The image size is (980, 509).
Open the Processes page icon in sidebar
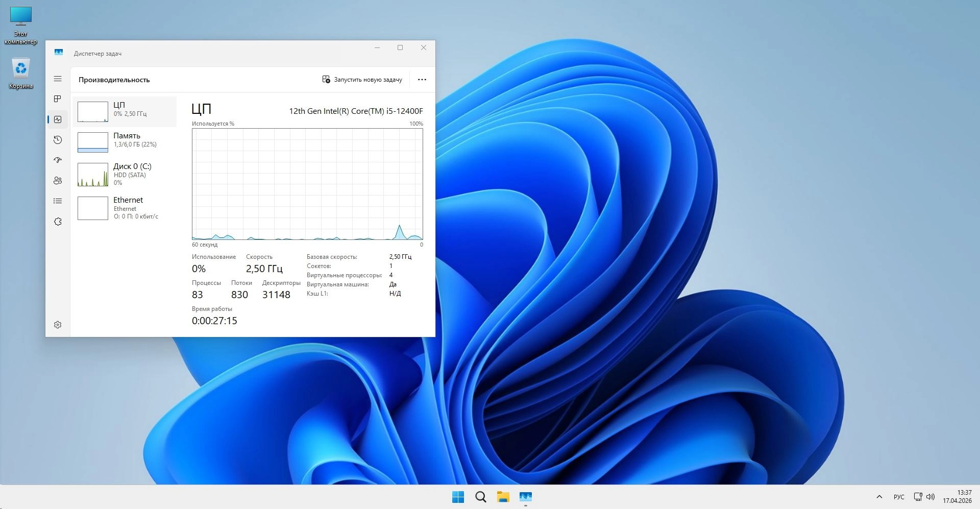coord(58,99)
